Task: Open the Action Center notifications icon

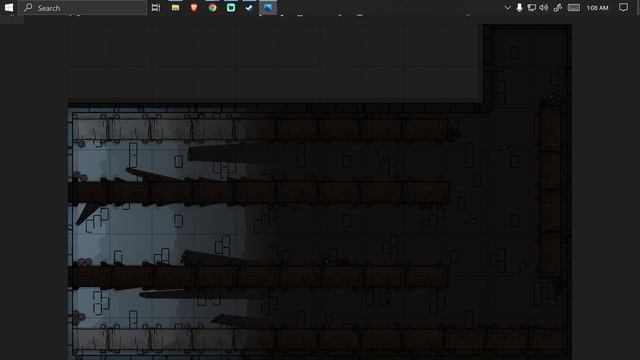Action: pos(623,7)
